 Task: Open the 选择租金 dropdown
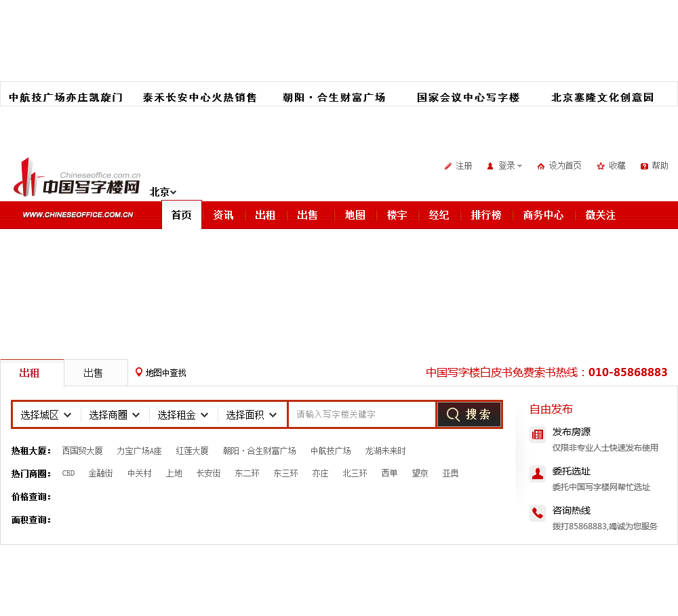point(183,415)
